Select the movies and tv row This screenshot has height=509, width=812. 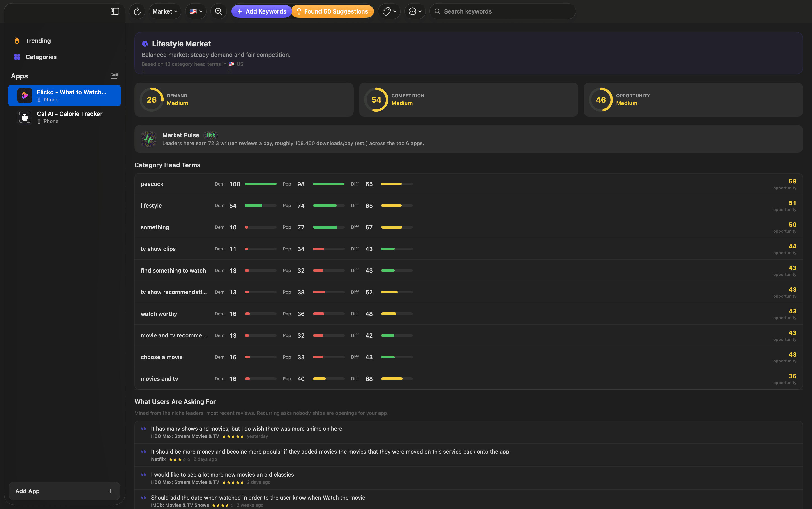(x=468, y=379)
